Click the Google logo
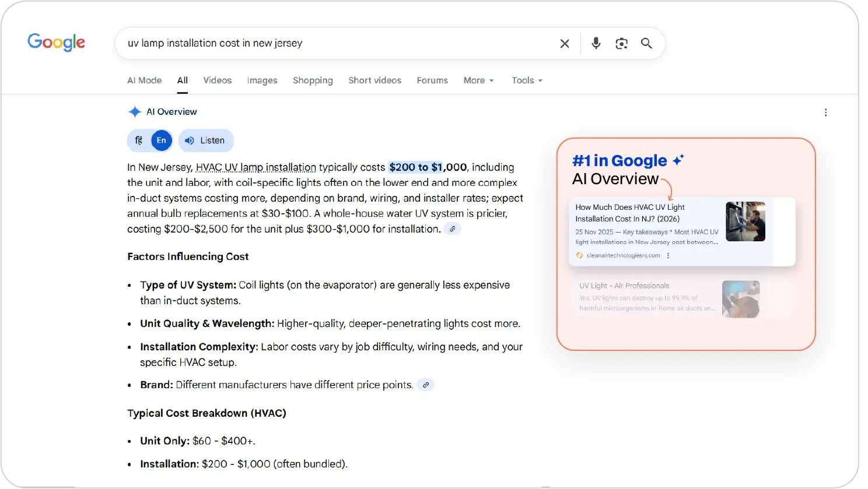 [56, 43]
